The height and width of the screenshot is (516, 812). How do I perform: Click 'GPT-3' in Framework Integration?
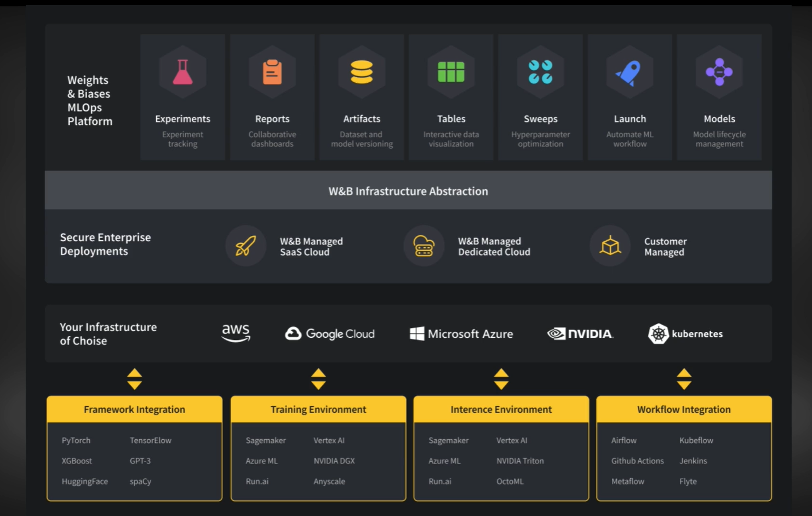tap(140, 461)
